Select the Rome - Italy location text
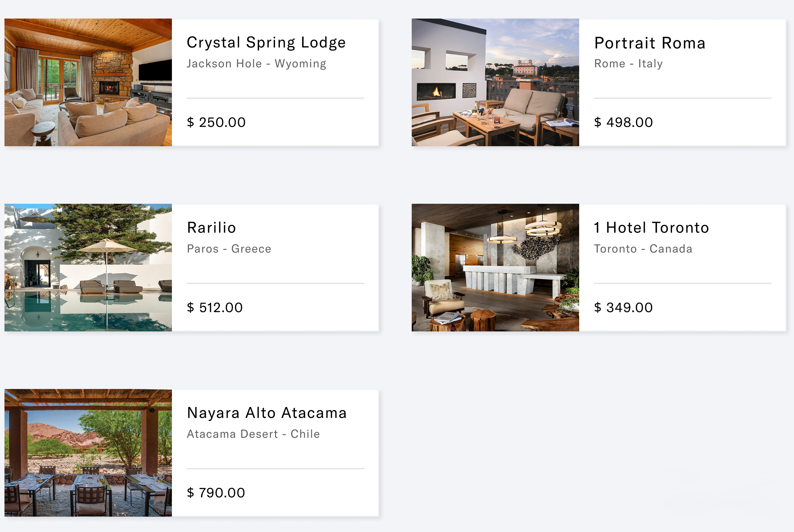Viewport: 794px width, 532px height. (628, 63)
